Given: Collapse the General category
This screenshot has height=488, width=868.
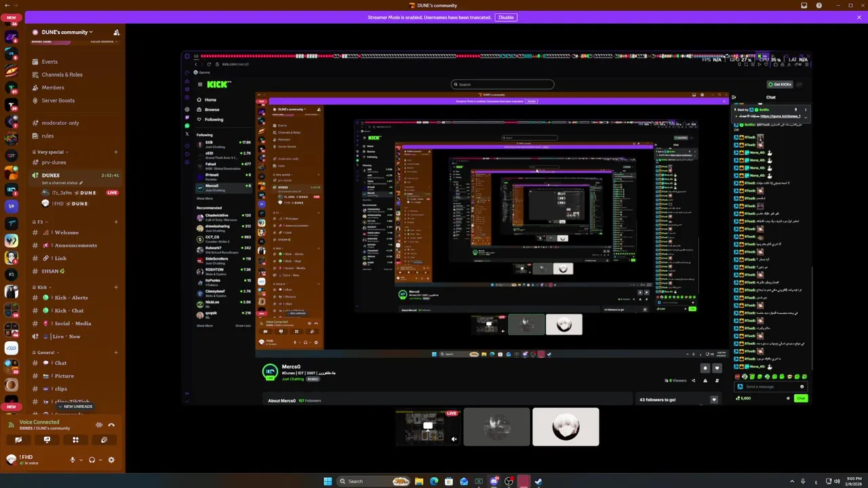Looking at the screenshot, I should pyautogui.click(x=45, y=352).
